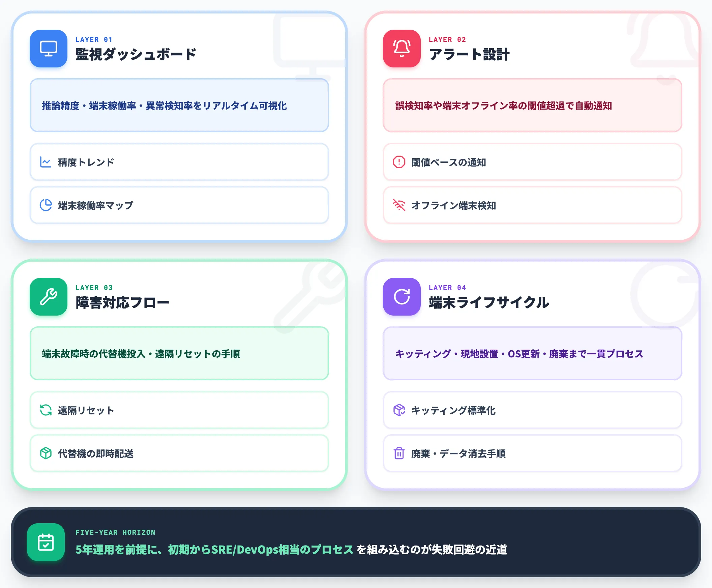Click the pie chart icon beside 端末稼働率マップ

point(46,205)
